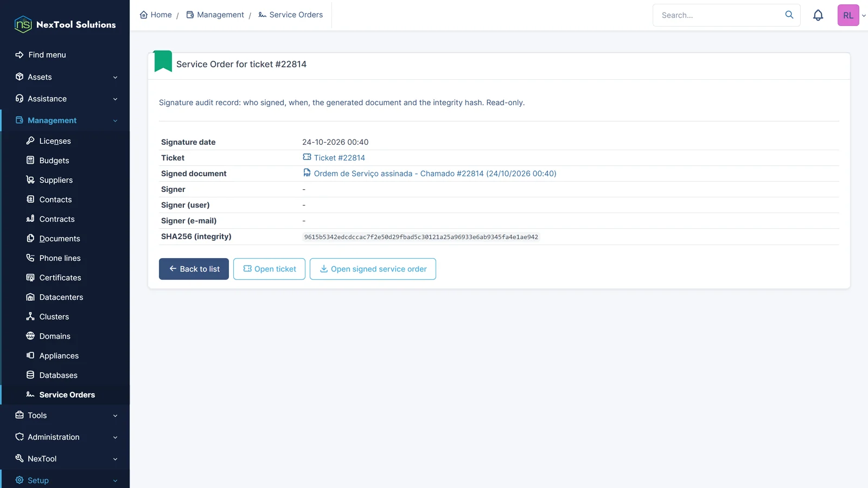
Task: Expand the Assets menu chevron
Action: [x=115, y=78]
